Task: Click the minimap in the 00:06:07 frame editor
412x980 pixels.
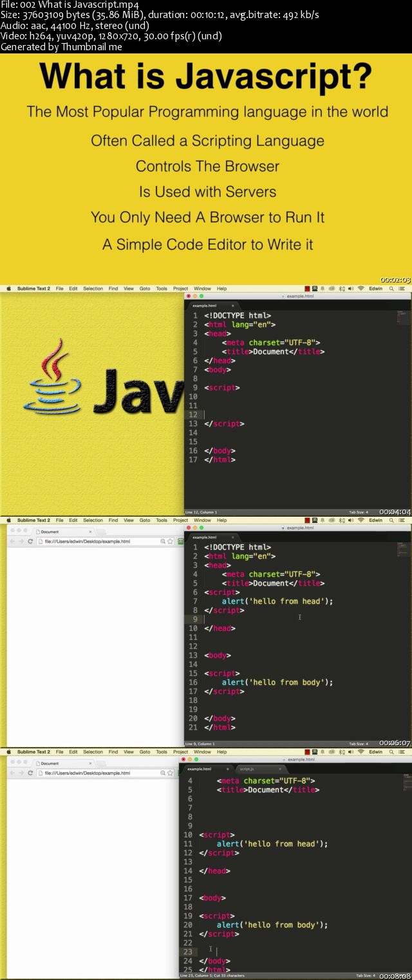Action: [402, 549]
